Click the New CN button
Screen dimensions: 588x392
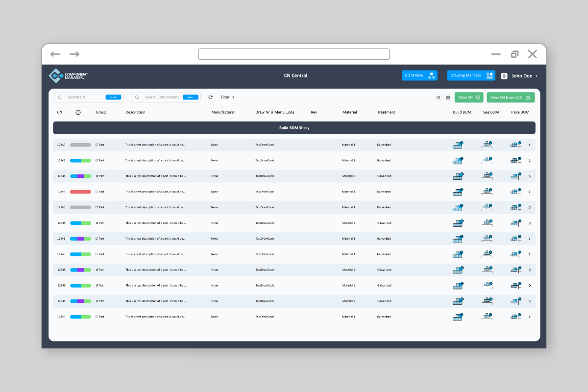(469, 98)
